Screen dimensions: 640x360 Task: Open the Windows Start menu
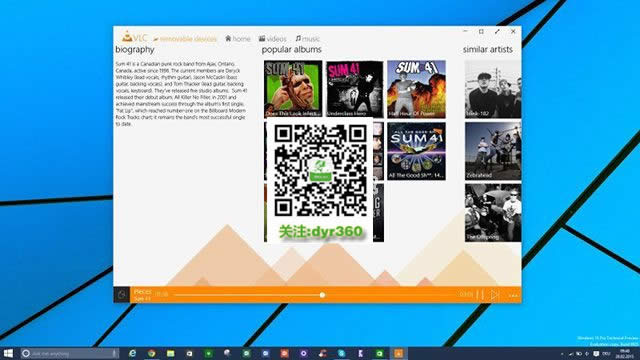point(8,353)
